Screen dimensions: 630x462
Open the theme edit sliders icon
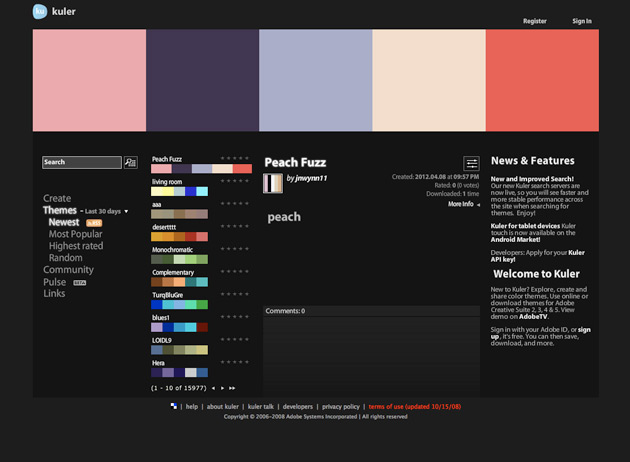(x=471, y=163)
